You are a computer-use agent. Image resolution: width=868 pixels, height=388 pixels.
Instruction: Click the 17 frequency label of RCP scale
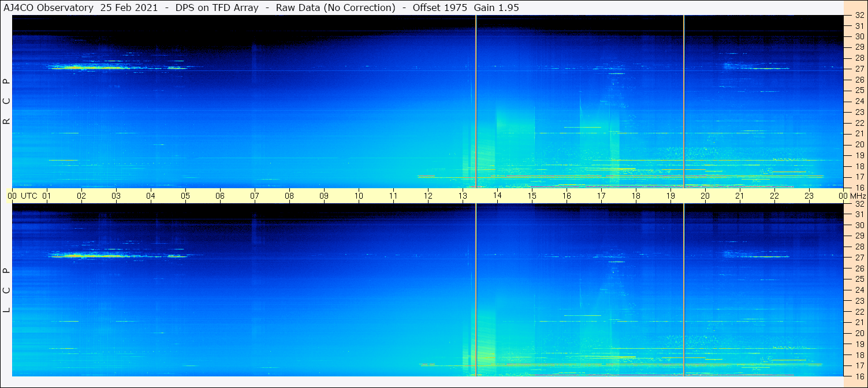click(x=859, y=177)
